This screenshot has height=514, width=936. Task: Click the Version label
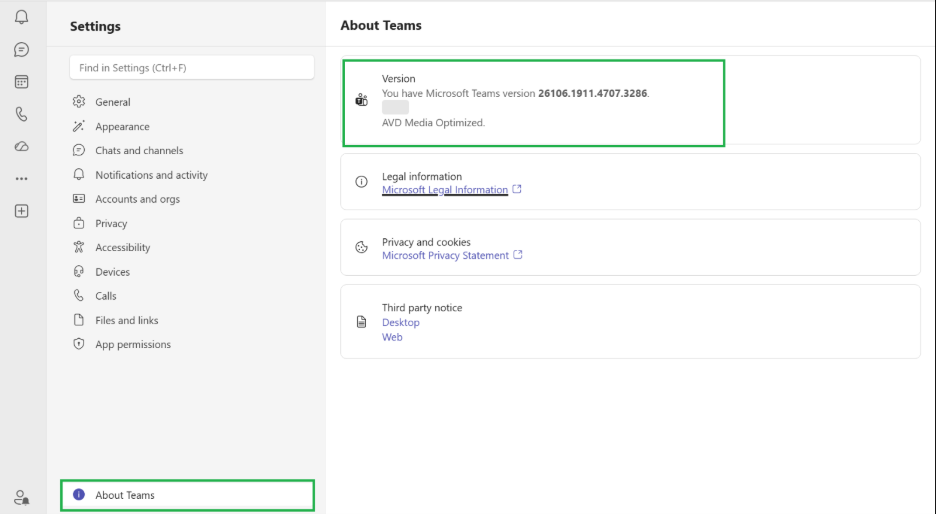[399, 78]
